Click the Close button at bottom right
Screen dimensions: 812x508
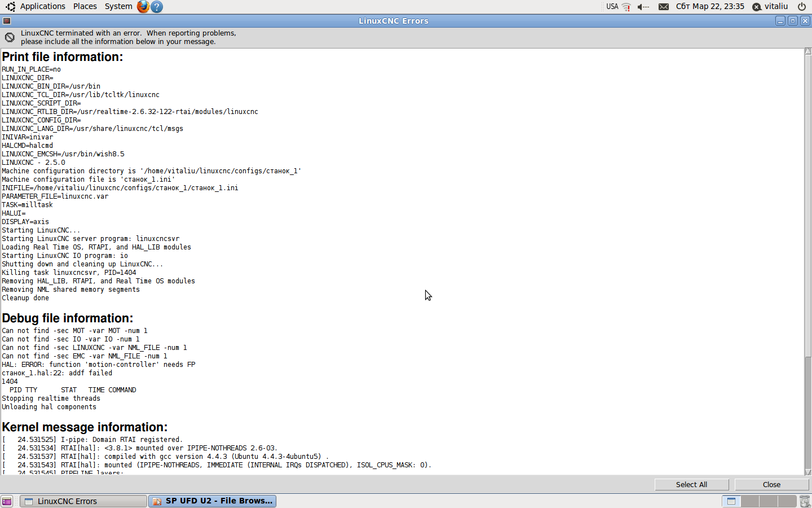(771, 485)
